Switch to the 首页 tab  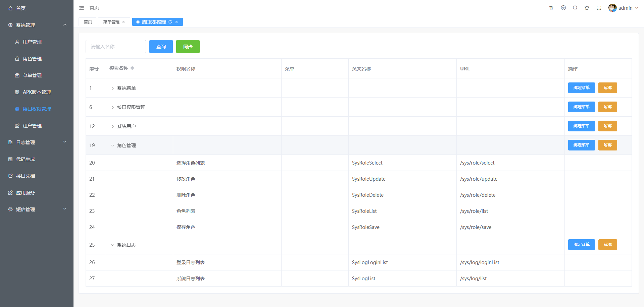[88, 22]
